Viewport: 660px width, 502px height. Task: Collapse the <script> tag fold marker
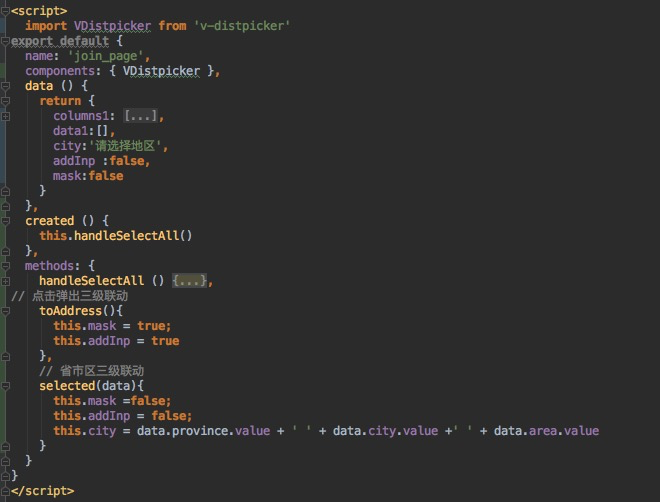click(x=5, y=11)
